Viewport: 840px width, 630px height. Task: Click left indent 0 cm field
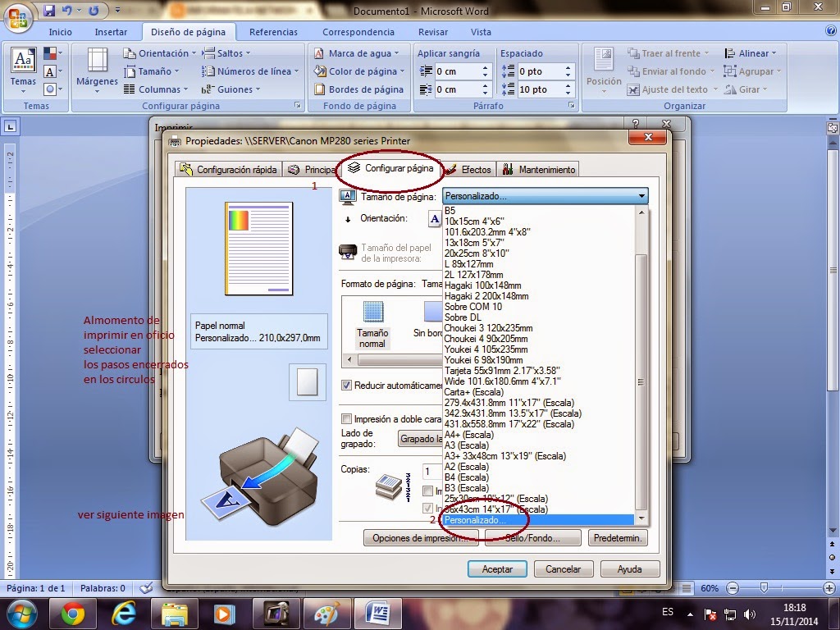[456, 71]
